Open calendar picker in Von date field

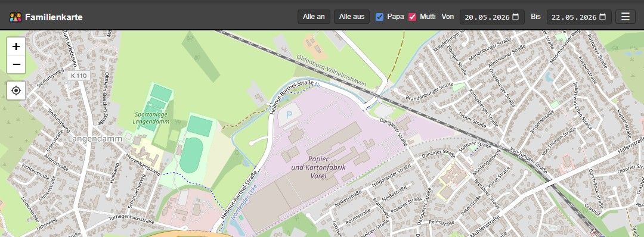[x=515, y=17]
